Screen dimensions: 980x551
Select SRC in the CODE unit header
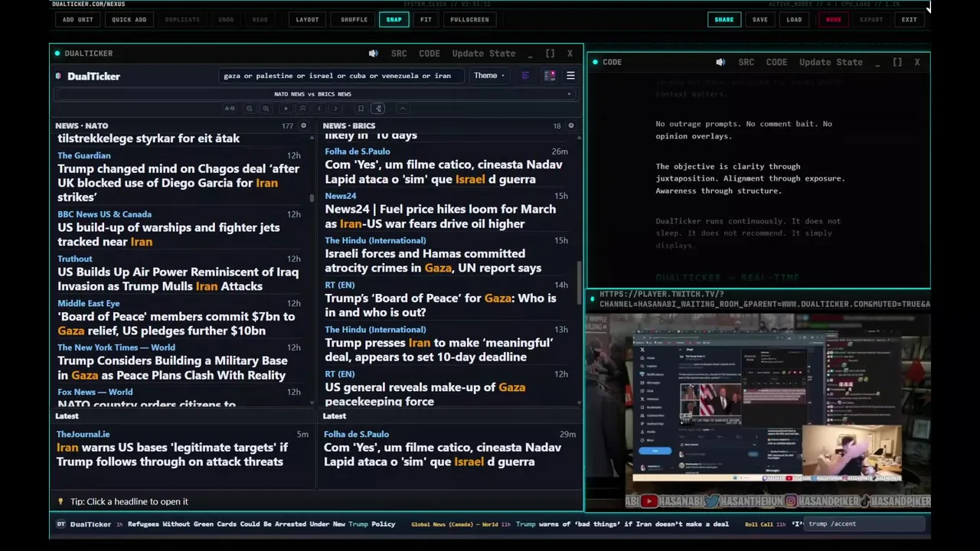746,62
